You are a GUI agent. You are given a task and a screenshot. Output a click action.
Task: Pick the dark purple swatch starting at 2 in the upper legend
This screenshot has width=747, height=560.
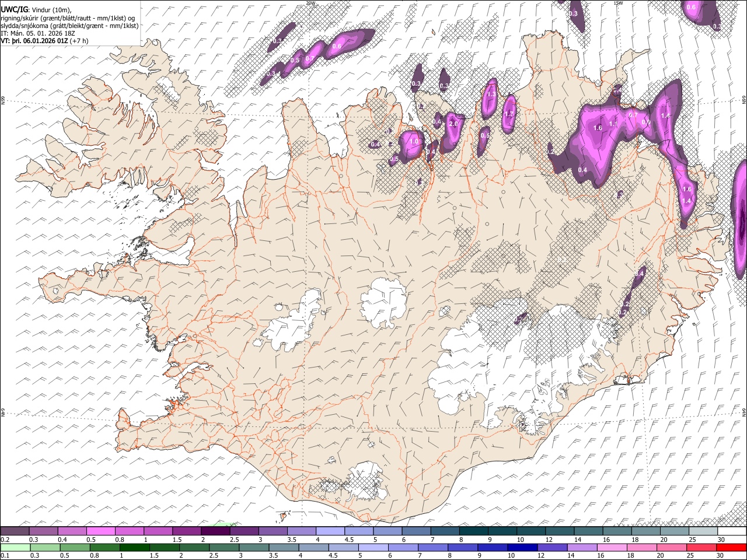pyautogui.click(x=215, y=531)
